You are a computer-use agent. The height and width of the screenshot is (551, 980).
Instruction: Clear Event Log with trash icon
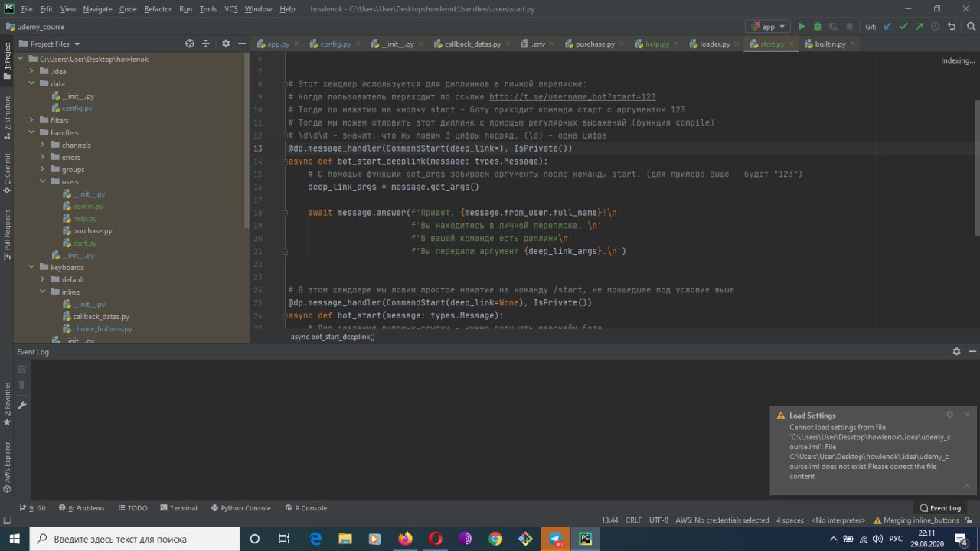[x=22, y=386]
